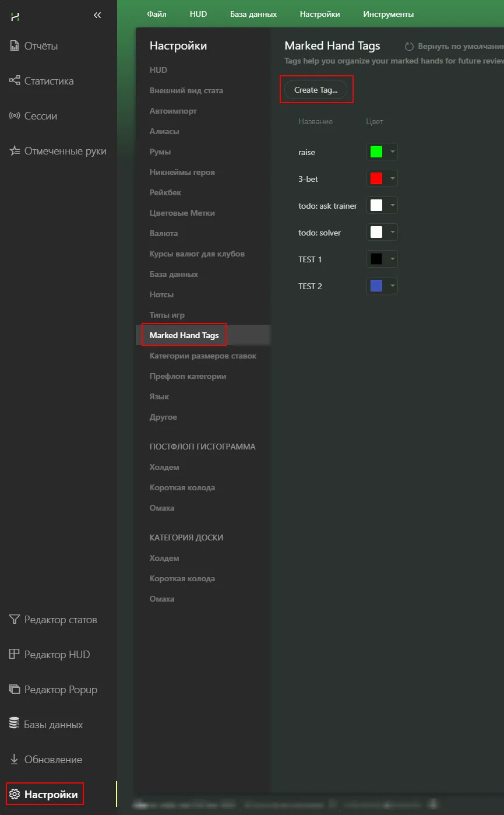Open Statistics via its sidebar icon
The height and width of the screenshot is (815, 504).
[15, 81]
